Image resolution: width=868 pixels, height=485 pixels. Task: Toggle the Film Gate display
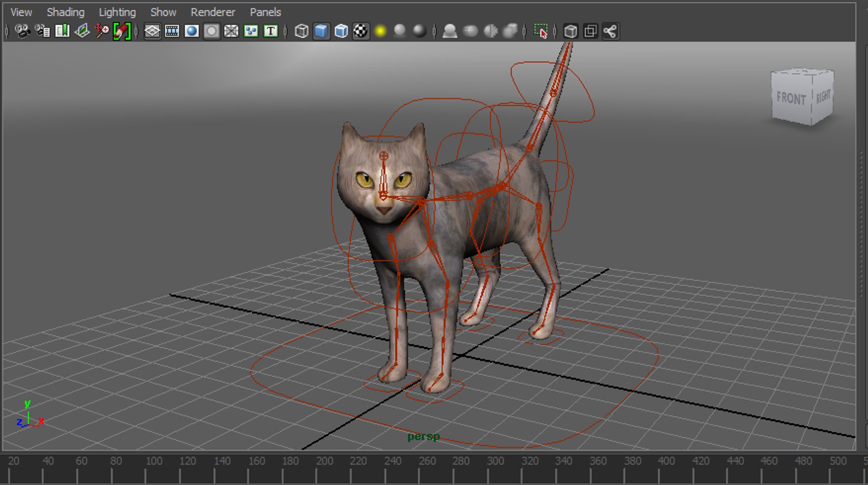172,31
